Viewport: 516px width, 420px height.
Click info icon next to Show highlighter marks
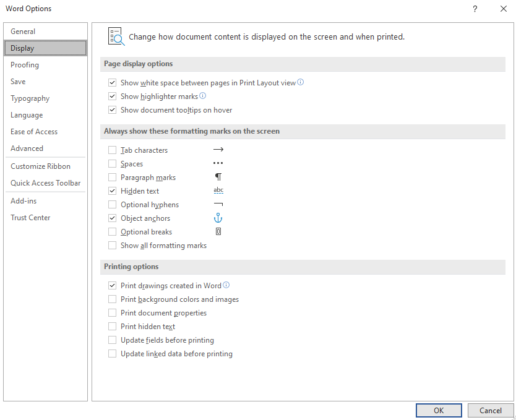click(203, 96)
